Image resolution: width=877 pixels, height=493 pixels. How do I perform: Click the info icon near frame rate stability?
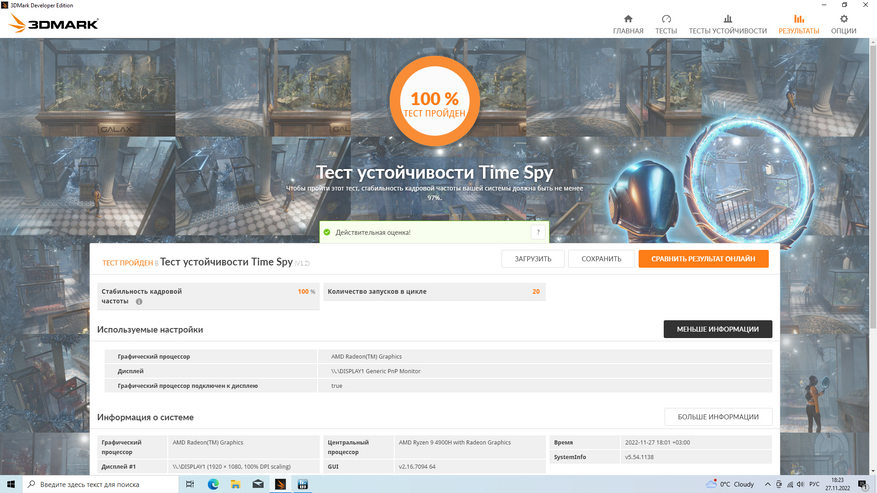139,302
